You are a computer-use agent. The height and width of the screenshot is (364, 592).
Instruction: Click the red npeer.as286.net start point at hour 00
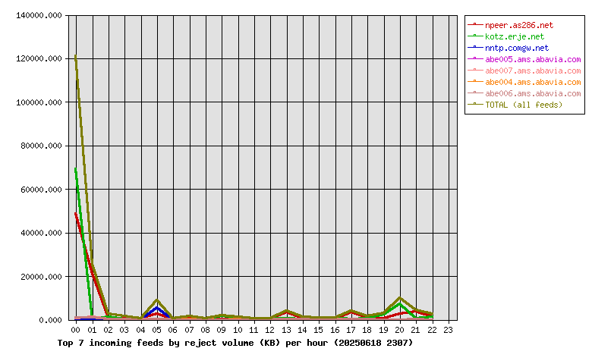[76, 214]
